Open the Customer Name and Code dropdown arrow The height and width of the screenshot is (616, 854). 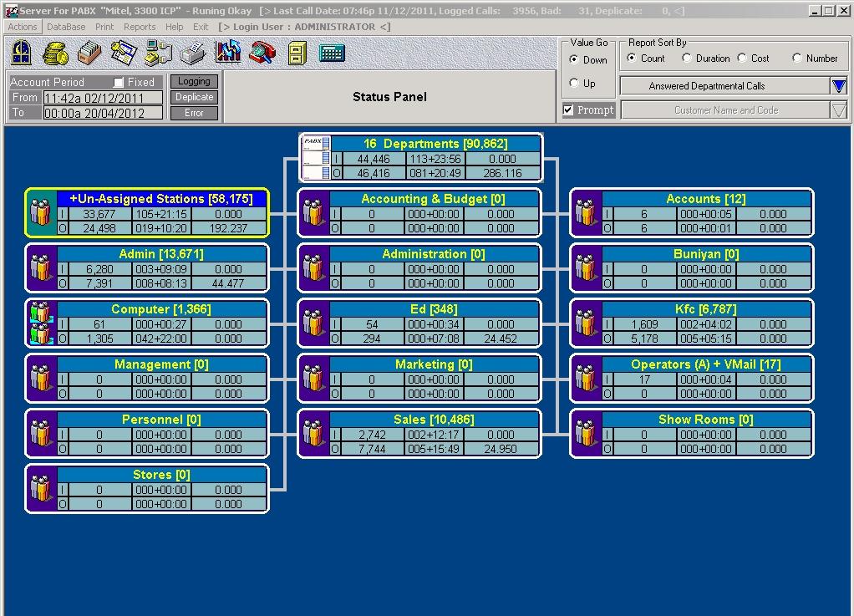(x=839, y=110)
